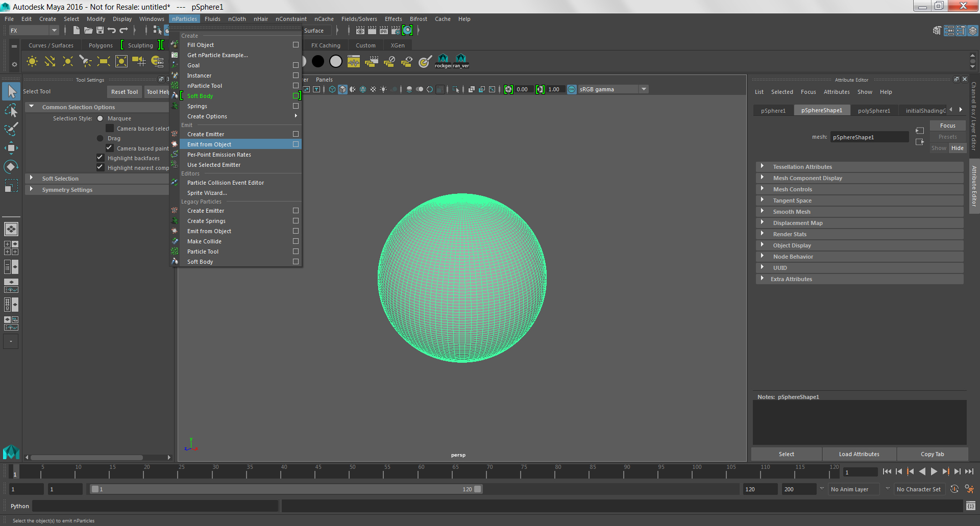Screen dimensions: 980x526
Task: Open the Polygons shelf tab
Action: (101, 45)
